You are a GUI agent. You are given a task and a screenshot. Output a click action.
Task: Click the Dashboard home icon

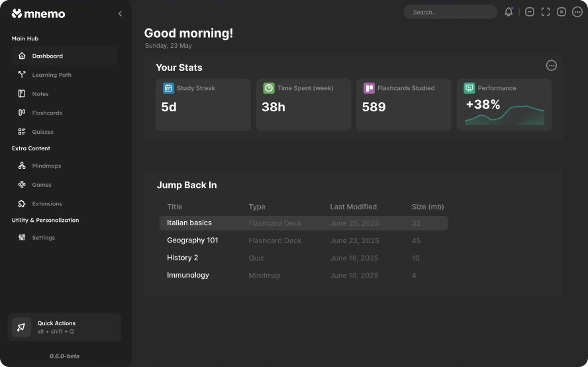tap(22, 56)
